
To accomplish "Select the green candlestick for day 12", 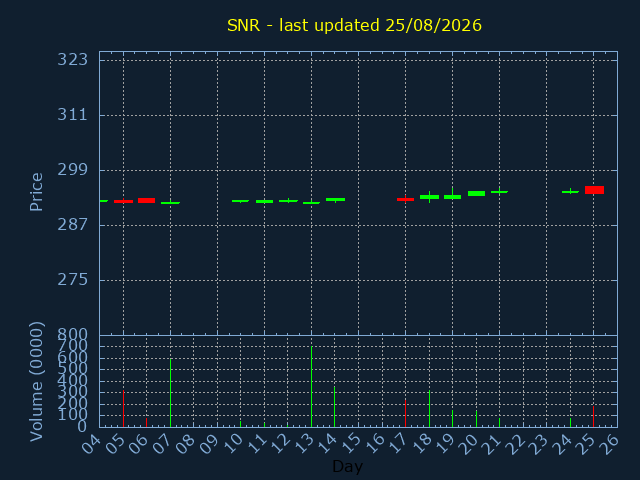I will click(x=288, y=201).
